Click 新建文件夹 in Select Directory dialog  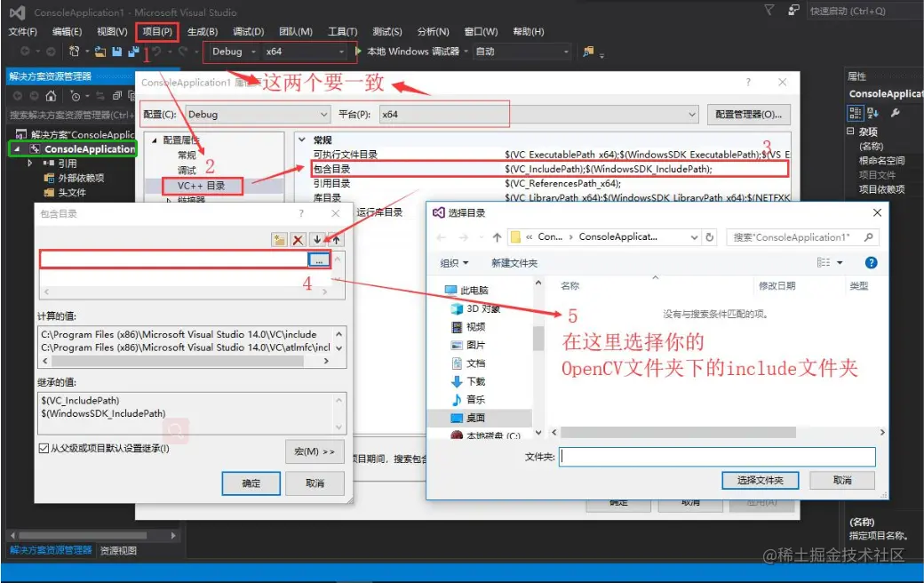click(514, 263)
